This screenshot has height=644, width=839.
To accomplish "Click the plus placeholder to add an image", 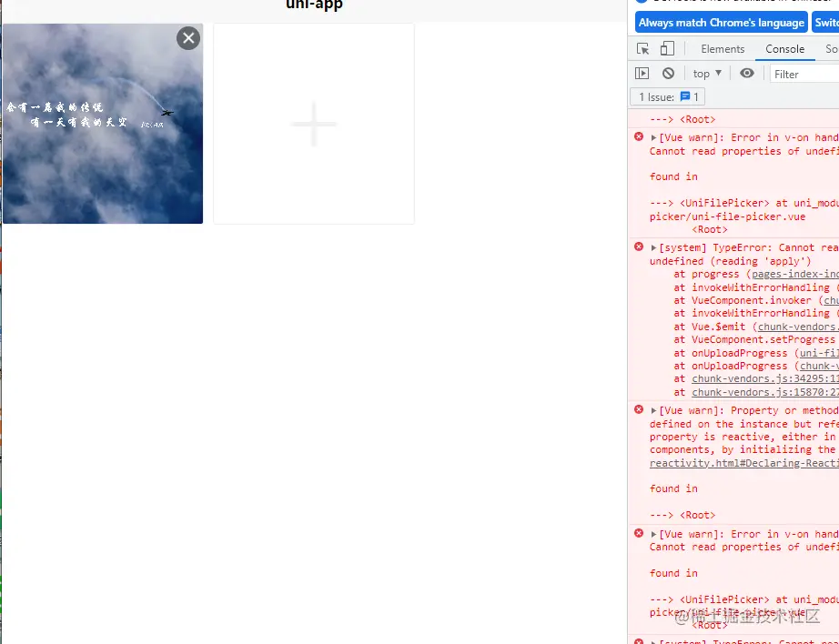I will 313,124.
